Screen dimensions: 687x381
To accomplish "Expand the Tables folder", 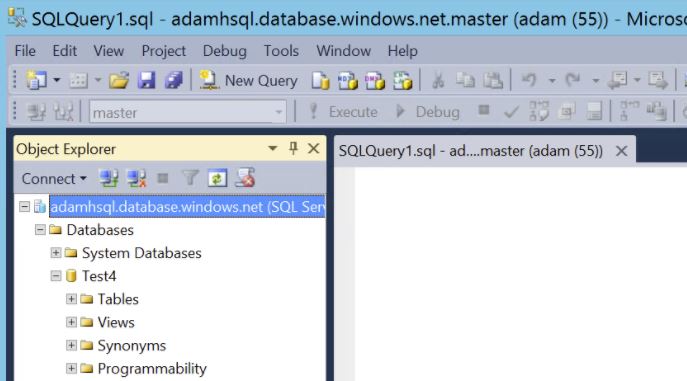I will pyautogui.click(x=71, y=299).
